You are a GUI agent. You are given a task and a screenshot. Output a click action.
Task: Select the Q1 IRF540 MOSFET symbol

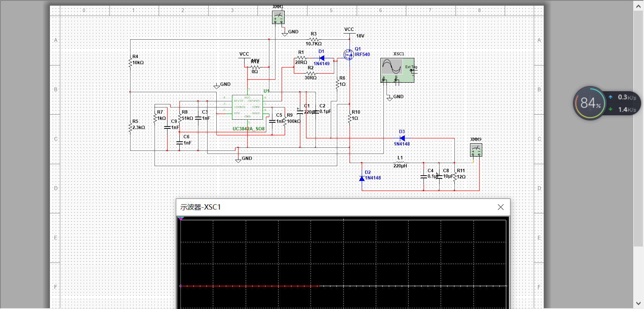pos(349,54)
